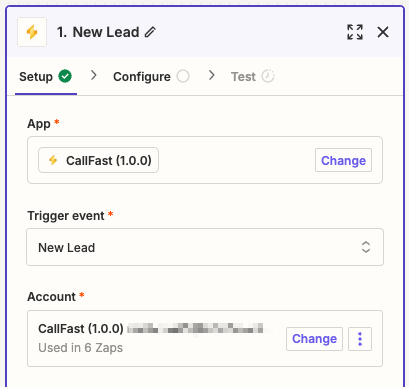
Task: Click chevron between Configure and Test
Action: click(x=211, y=76)
